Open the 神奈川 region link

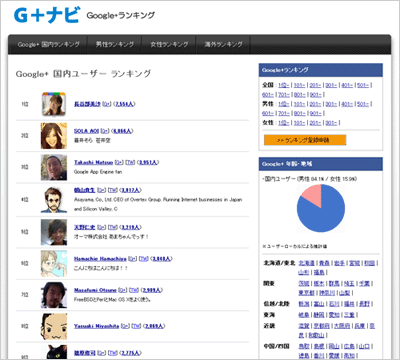click(327, 293)
